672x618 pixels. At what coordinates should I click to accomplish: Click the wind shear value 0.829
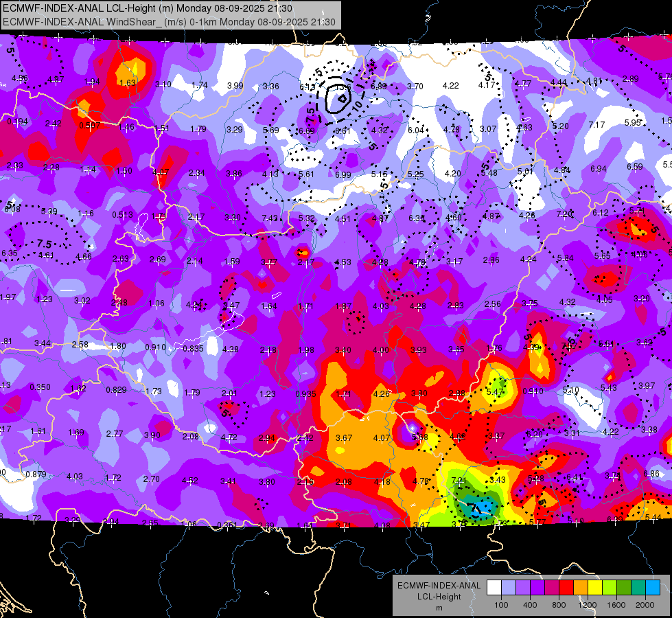click(x=116, y=390)
